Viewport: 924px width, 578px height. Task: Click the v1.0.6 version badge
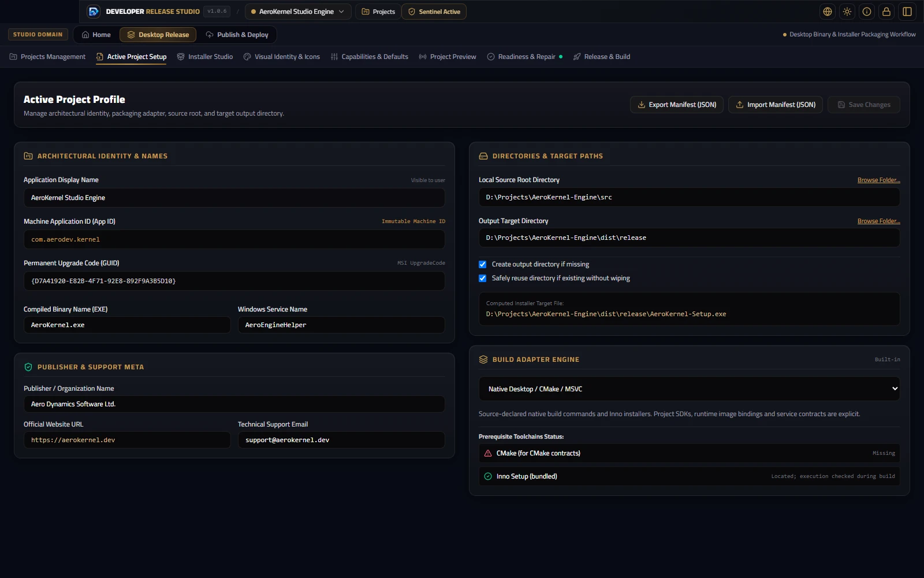[x=217, y=12]
